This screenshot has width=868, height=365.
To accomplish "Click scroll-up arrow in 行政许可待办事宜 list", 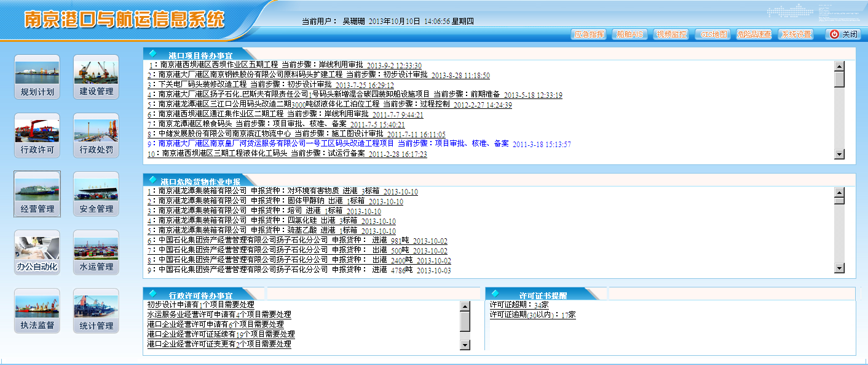I will click(x=465, y=306).
